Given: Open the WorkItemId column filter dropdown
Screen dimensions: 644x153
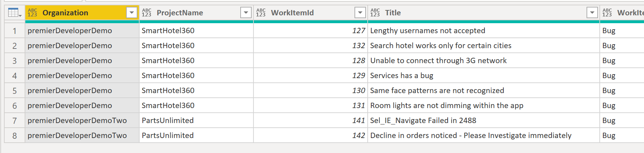Looking at the screenshot, I should point(360,13).
